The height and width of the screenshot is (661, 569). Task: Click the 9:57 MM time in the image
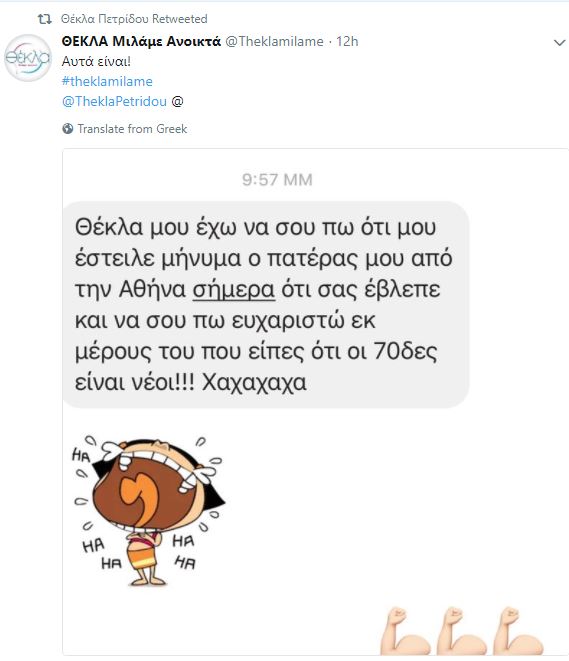tap(277, 180)
